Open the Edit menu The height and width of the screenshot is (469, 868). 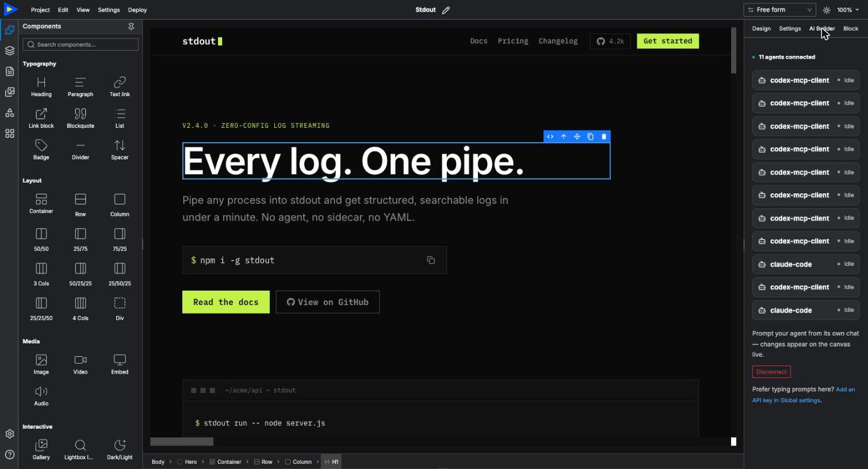[x=63, y=10]
